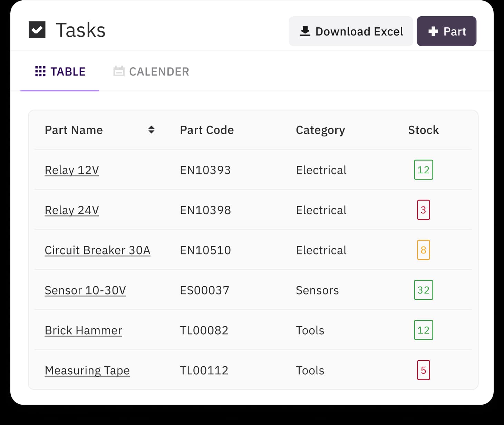Open the Sensor 10-30V part
Viewport: 504px width, 425px height.
(x=85, y=290)
